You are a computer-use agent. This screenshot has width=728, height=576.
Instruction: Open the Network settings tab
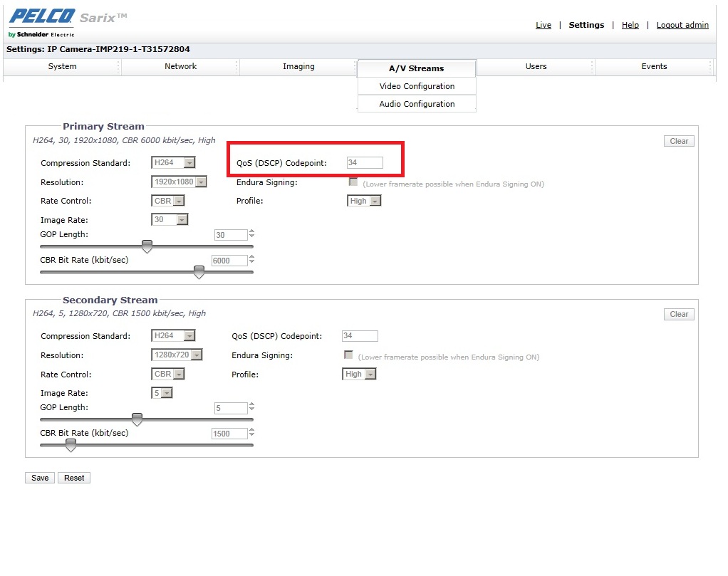coord(181,66)
